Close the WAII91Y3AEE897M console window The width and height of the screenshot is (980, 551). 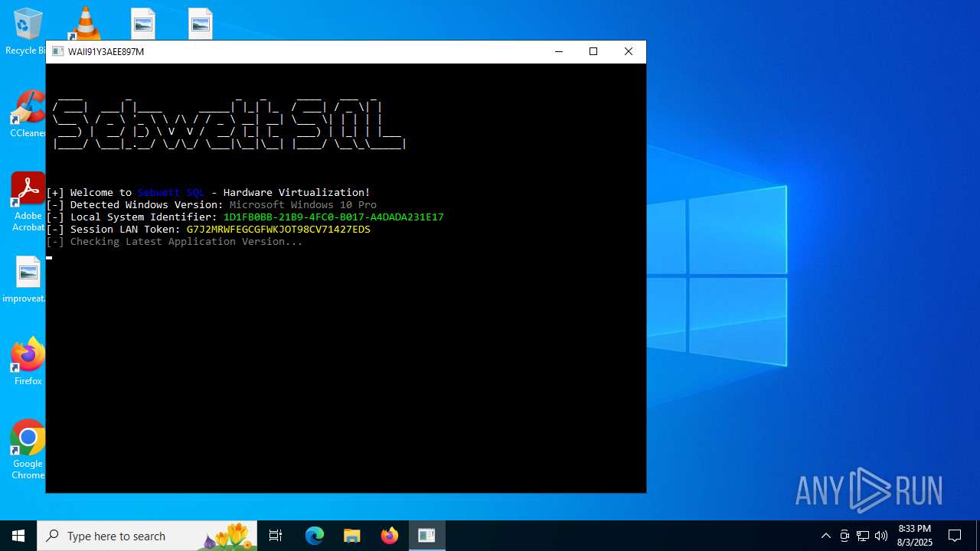(629, 51)
